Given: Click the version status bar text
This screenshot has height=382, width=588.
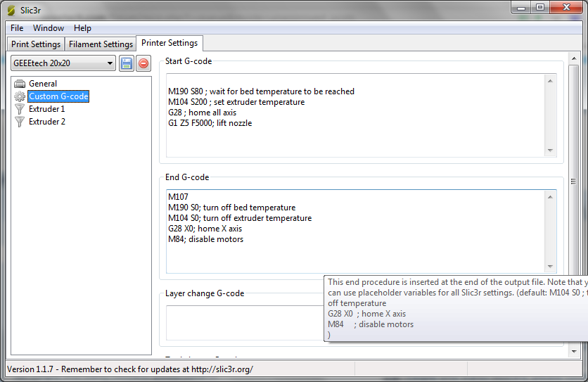Looking at the screenshot, I should pos(130,369).
